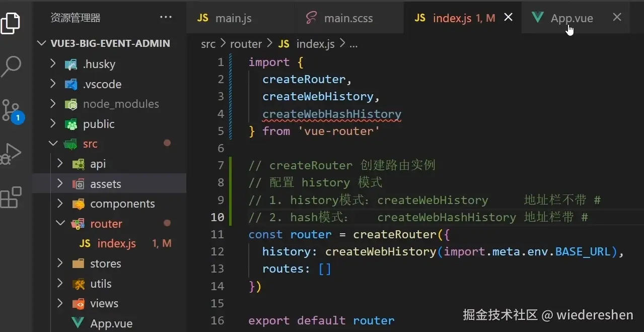644x332 pixels.
Task: Open the explorer more actions ellipsis
Action: point(166,18)
